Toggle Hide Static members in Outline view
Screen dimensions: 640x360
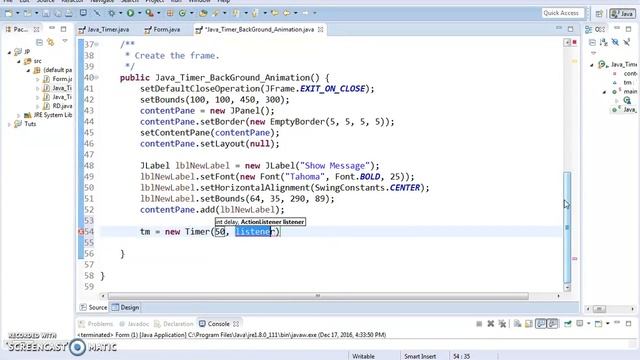(x=627, y=42)
